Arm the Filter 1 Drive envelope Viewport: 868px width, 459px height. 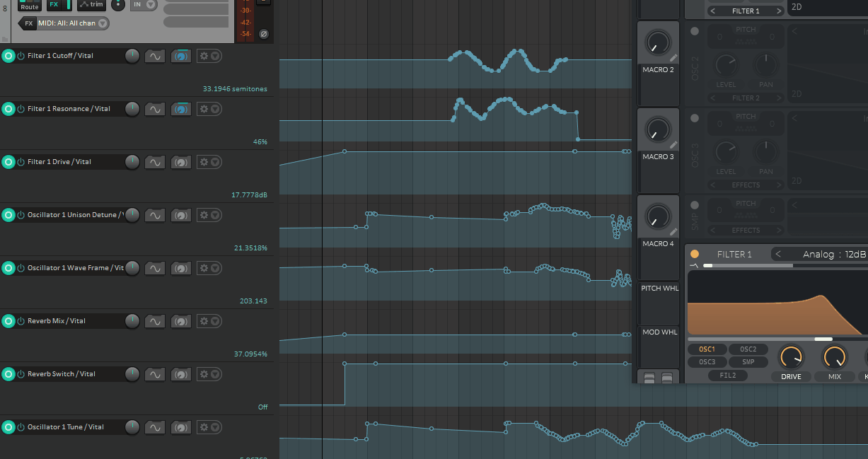tap(8, 162)
